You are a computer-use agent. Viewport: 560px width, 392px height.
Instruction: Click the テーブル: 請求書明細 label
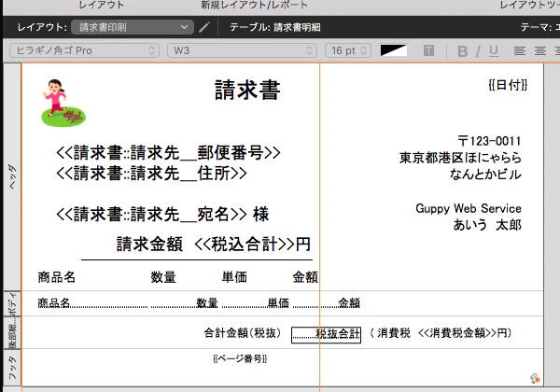(x=275, y=27)
